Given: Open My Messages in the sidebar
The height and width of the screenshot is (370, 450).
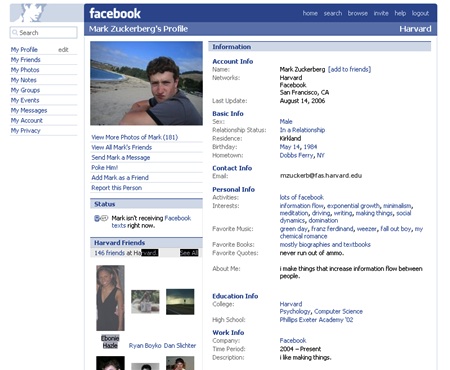Looking at the screenshot, I should point(29,110).
